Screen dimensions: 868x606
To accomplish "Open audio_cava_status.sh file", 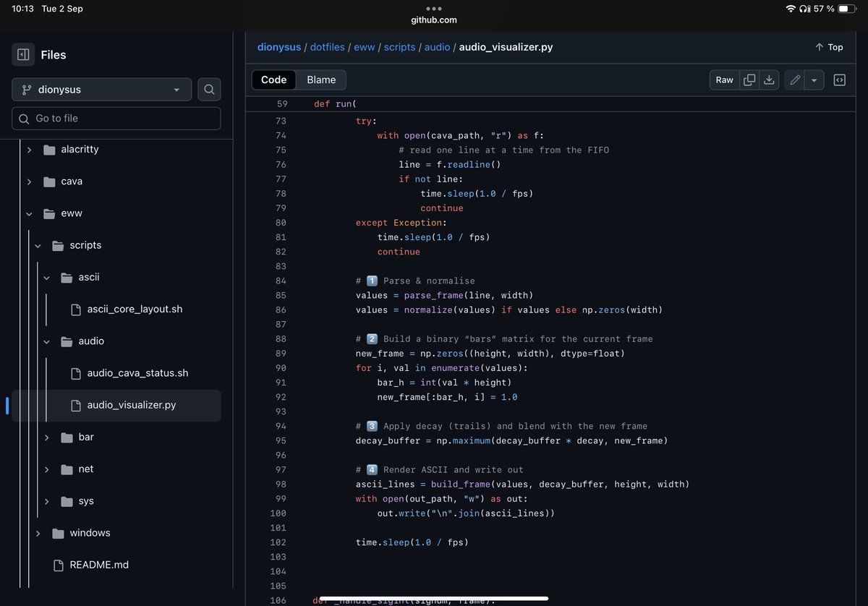I will tap(137, 373).
